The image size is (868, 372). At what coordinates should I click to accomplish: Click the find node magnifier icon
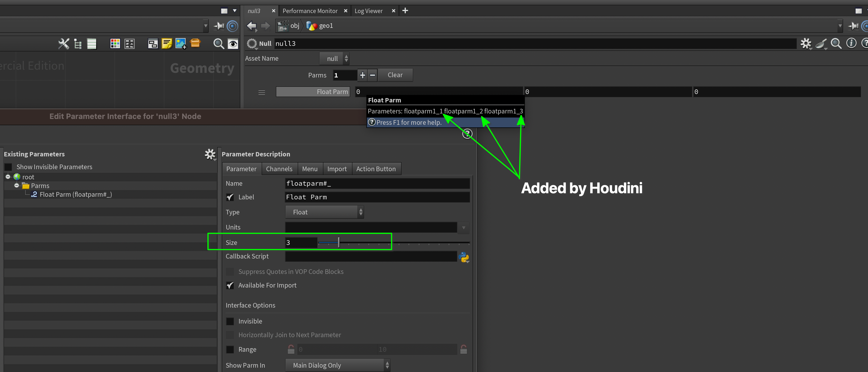click(218, 44)
